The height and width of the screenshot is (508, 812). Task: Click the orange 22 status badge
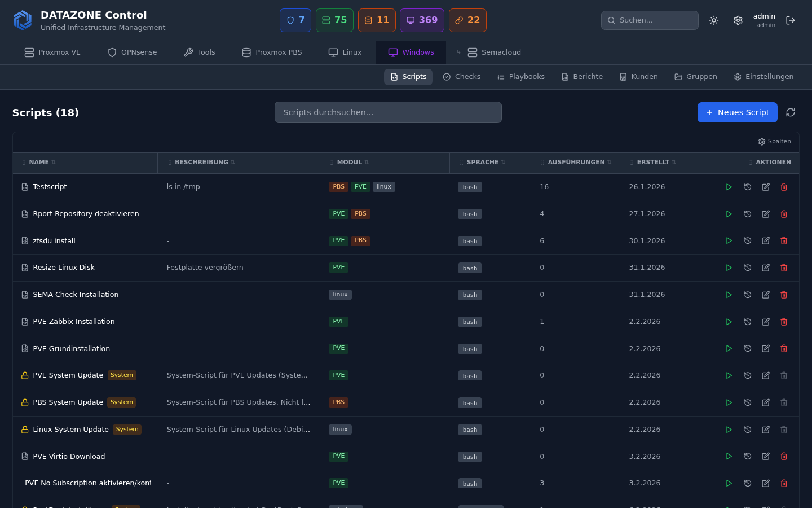pos(467,20)
